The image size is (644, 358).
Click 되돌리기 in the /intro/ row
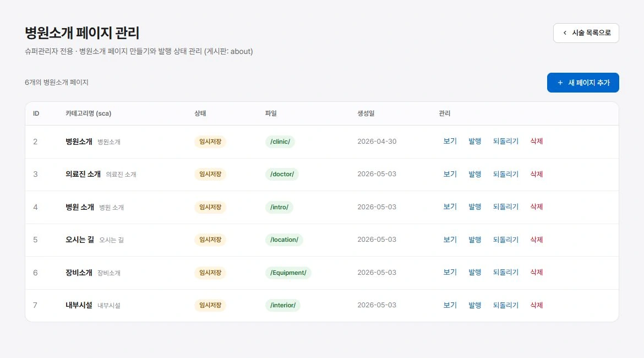point(506,207)
